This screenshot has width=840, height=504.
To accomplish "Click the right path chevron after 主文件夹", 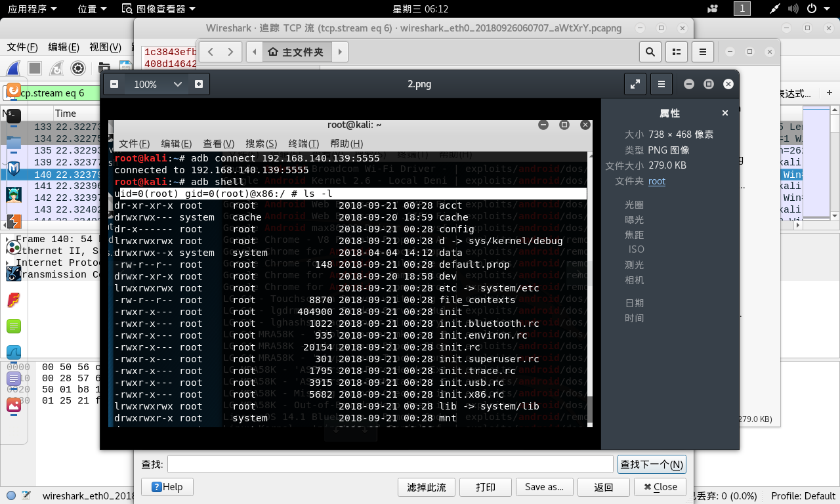I will (339, 52).
